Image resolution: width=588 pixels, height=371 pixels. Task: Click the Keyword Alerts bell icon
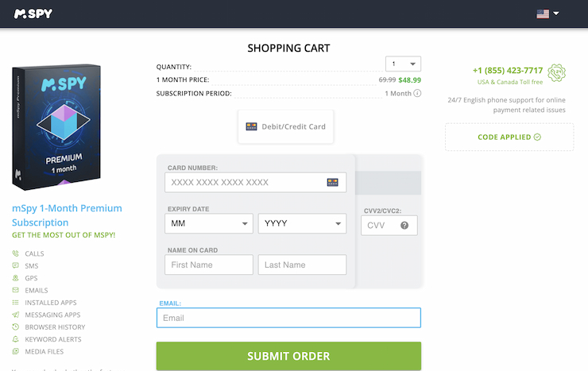(15, 339)
